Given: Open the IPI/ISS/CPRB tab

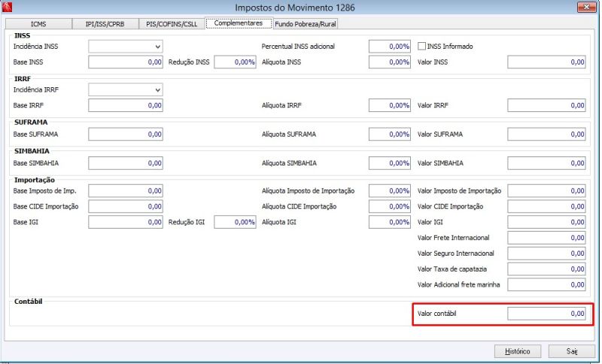Looking at the screenshot, I should tap(105, 24).
